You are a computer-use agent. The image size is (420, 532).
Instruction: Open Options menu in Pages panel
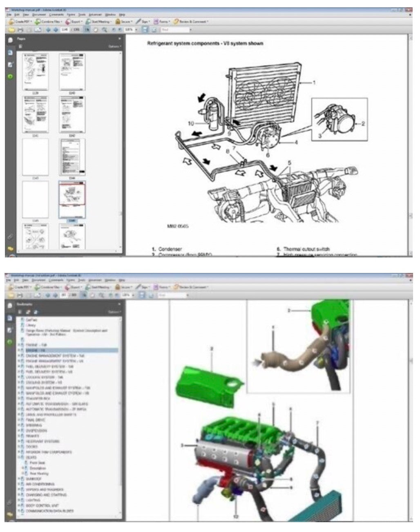[114, 47]
